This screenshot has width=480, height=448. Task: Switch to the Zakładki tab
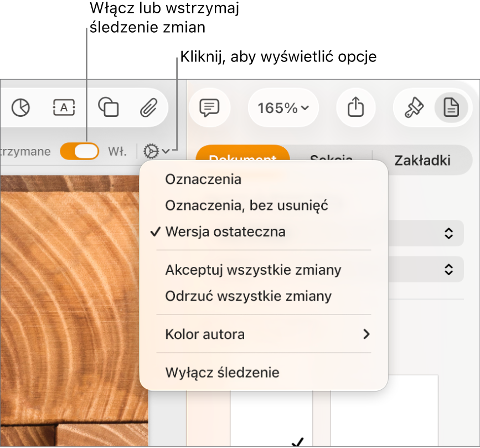point(422,160)
